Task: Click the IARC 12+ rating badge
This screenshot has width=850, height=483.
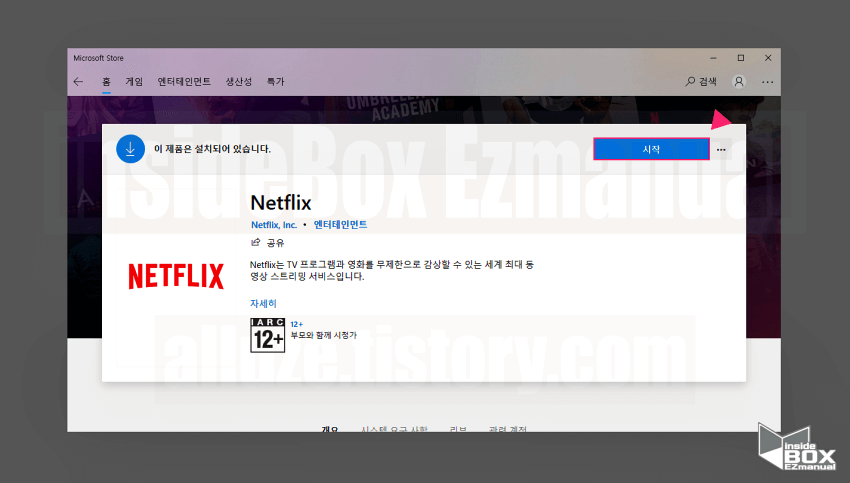Action: pyautogui.click(x=267, y=335)
